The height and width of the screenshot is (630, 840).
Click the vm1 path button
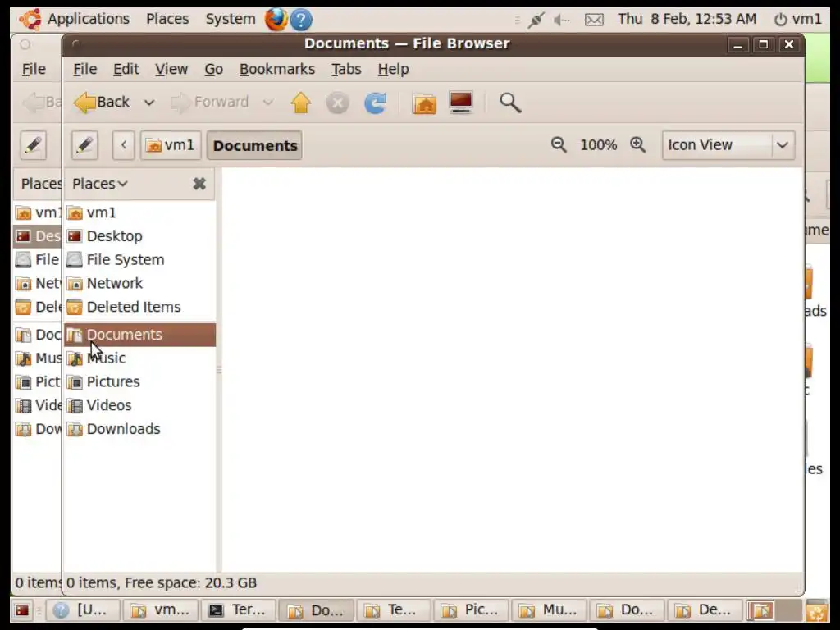pyautogui.click(x=171, y=145)
